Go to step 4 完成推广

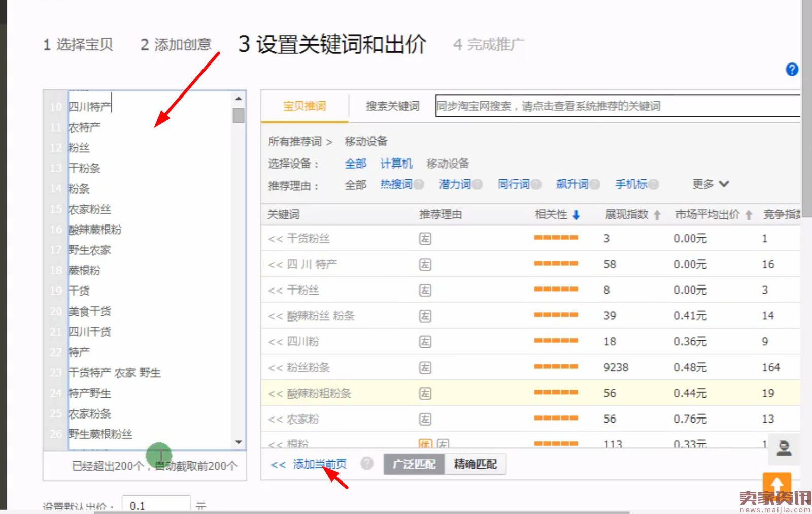click(x=488, y=45)
